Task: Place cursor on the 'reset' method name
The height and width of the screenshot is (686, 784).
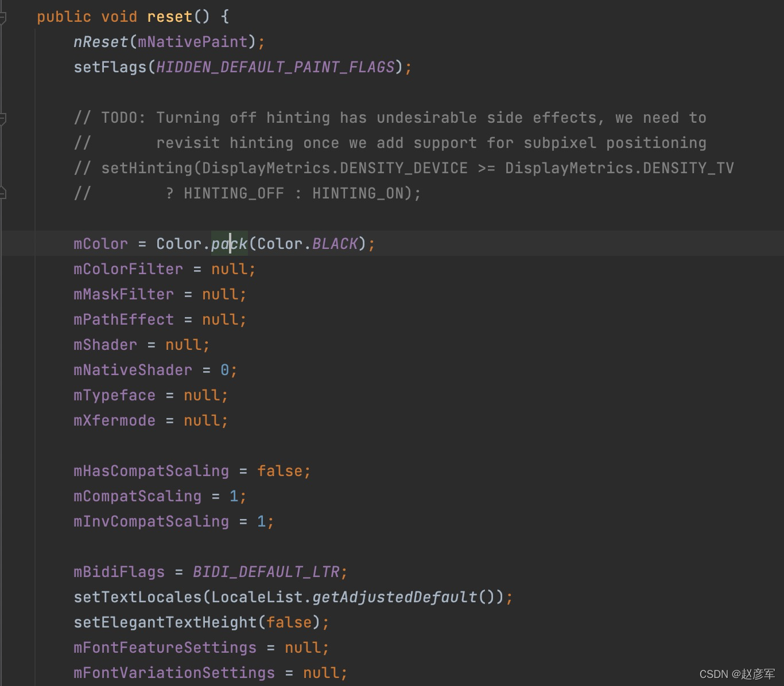Action: pyautogui.click(x=169, y=17)
